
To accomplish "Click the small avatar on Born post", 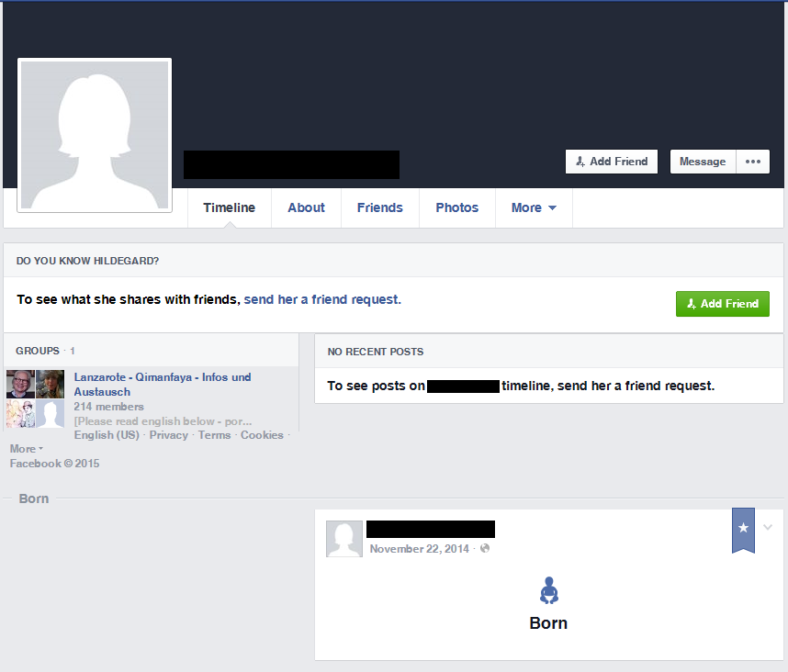I will tap(344, 538).
